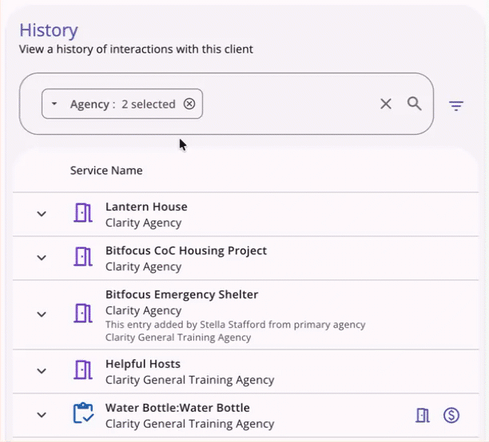Click the Bitfocus Emergency Shelter door icon
489x442 pixels.
coord(83,313)
